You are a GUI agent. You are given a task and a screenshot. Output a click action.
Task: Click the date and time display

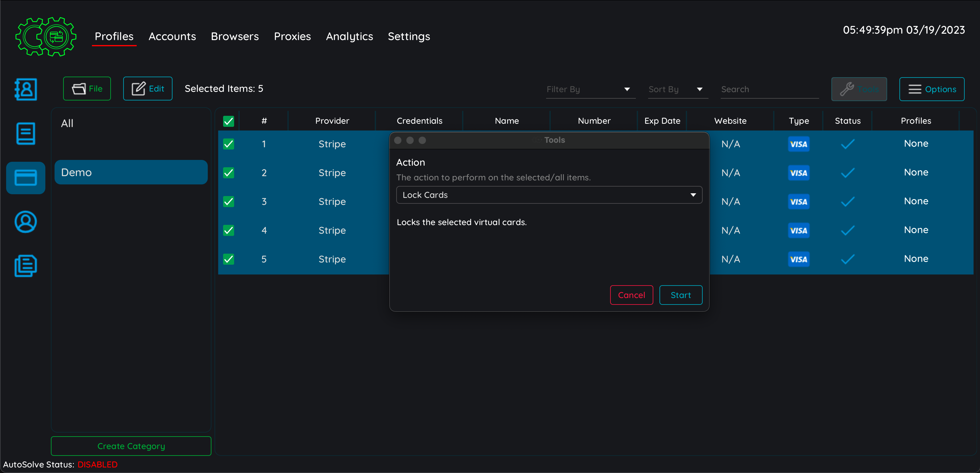tap(904, 30)
